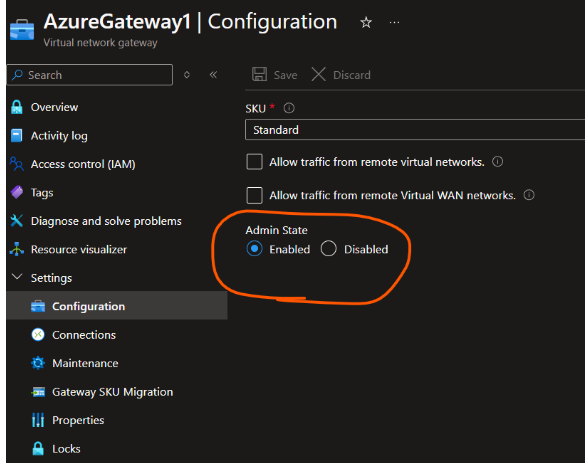Show info for remote virtual networks option
Image resolution: width=585 pixels, height=463 pixels.
[497, 162]
